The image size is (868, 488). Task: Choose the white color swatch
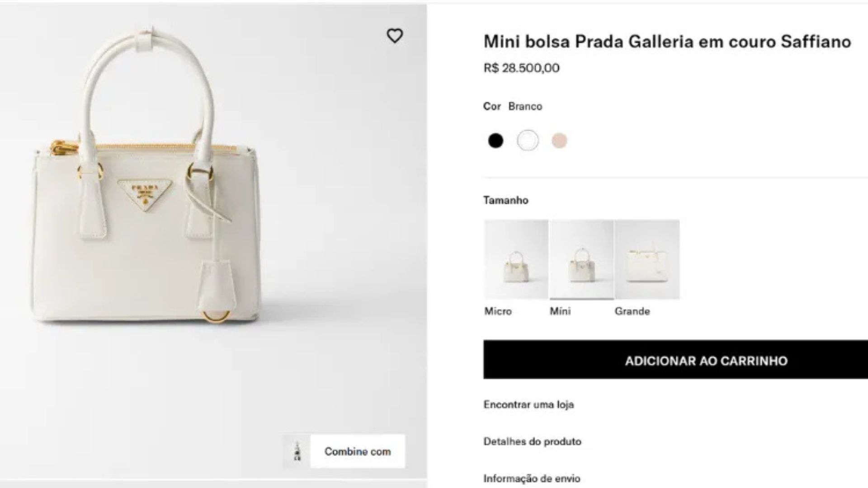(x=528, y=141)
